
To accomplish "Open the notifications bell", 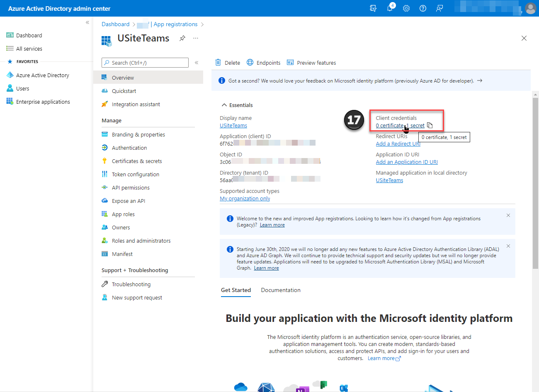I will (390, 8).
